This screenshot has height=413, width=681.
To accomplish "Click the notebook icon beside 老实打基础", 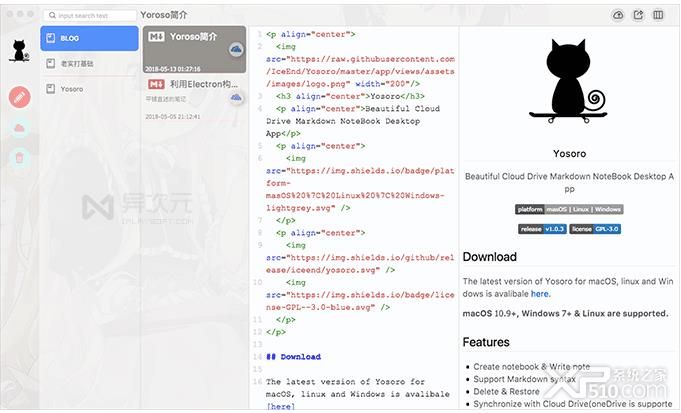I will pos(51,64).
